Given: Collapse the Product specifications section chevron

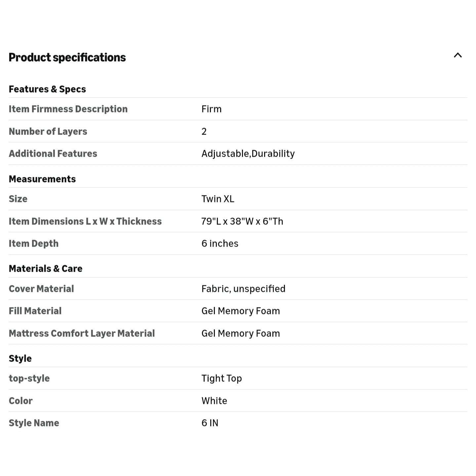Looking at the screenshot, I should [x=457, y=56].
